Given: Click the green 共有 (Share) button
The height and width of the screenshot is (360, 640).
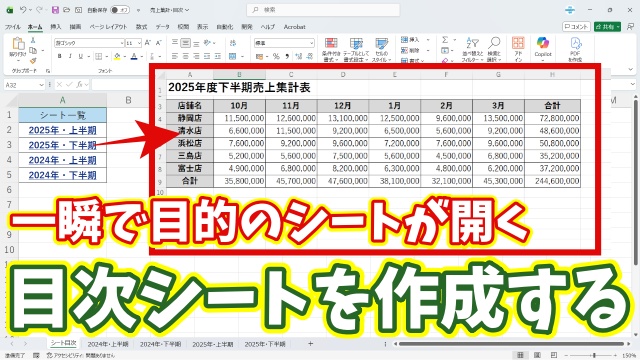Looking at the screenshot, I should pyautogui.click(x=607, y=27).
